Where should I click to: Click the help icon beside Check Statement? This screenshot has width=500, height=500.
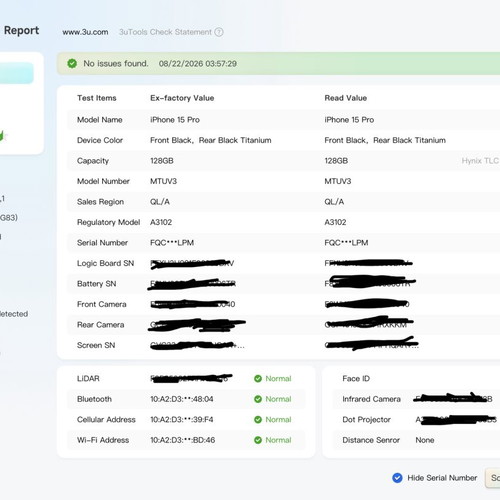pos(219,32)
